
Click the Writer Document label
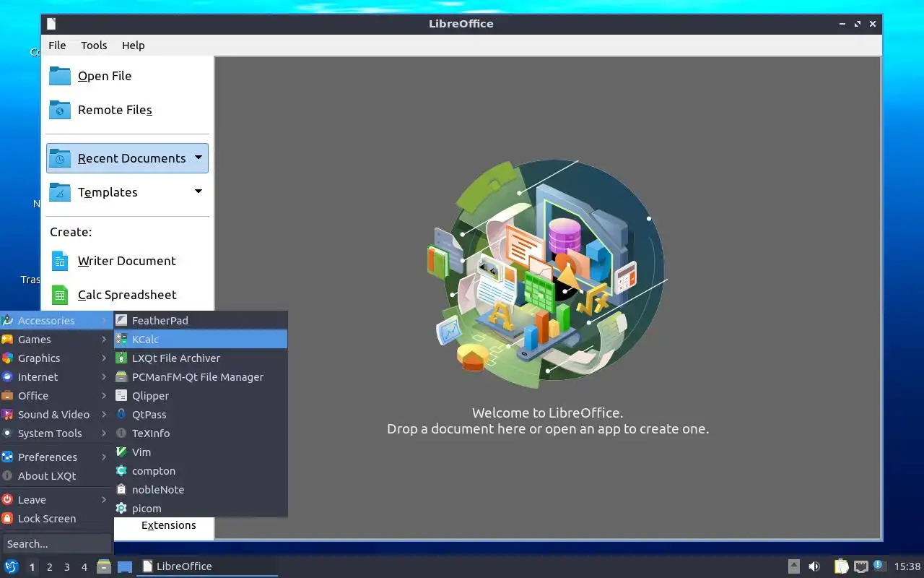127,261
